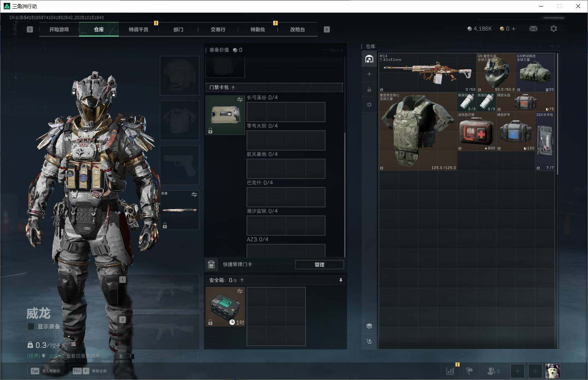588x380 pixels.
Task: Click the stack layers icon in warehouse sidebar
Action: 369,326
